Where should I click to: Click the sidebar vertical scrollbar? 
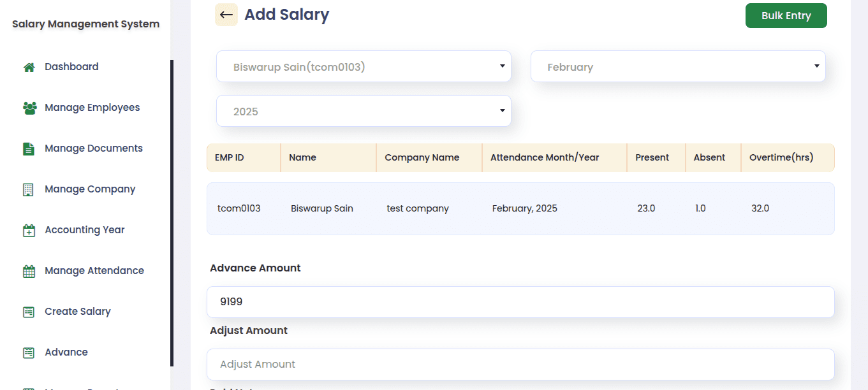point(172,213)
